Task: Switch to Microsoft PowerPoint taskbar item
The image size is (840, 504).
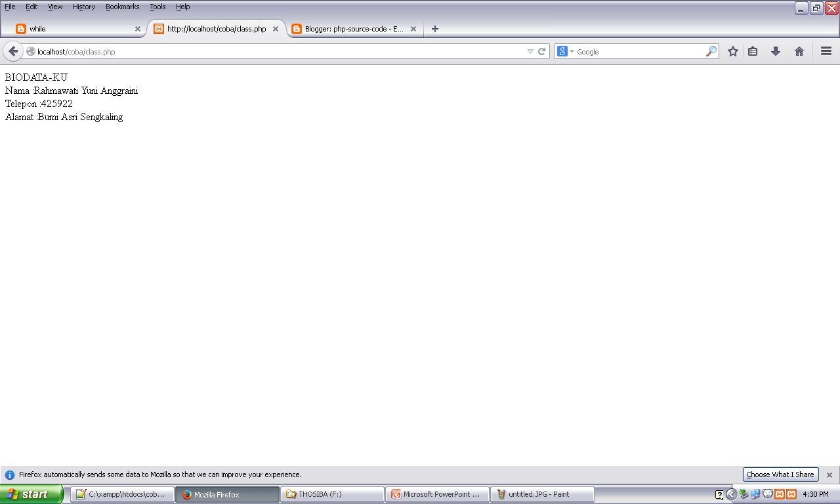Action: pyautogui.click(x=437, y=494)
